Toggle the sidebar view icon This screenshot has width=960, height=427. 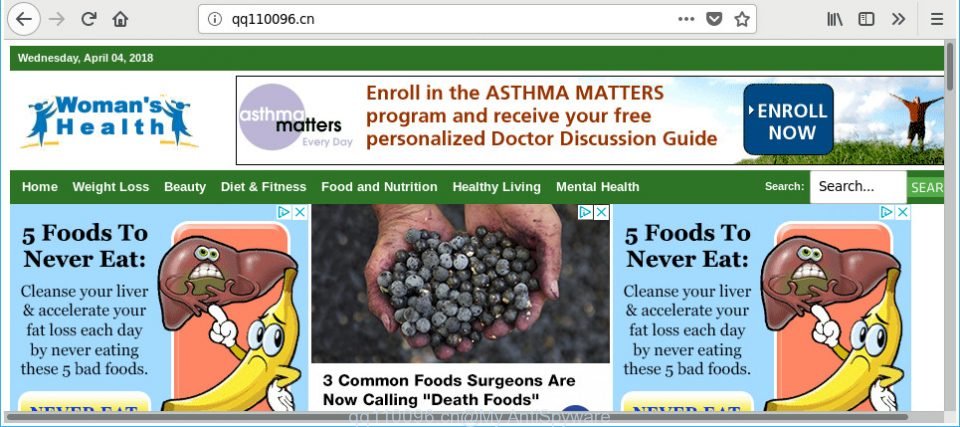[866, 19]
